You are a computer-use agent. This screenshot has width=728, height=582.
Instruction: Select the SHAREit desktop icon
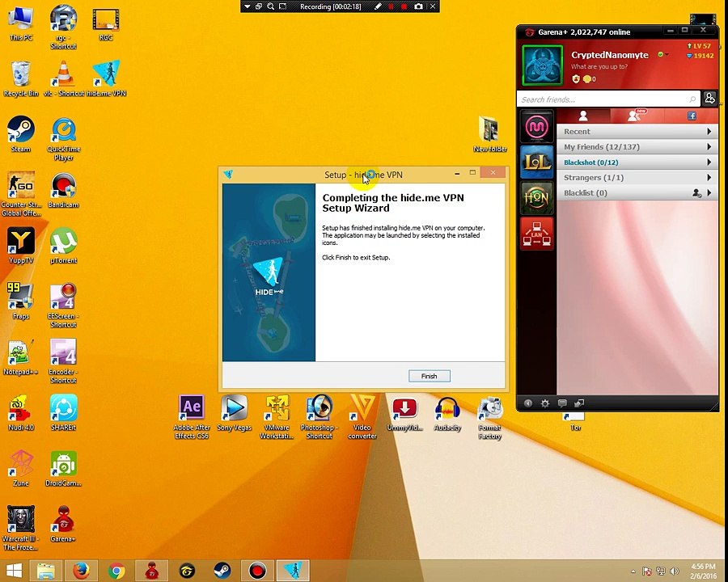(64, 412)
